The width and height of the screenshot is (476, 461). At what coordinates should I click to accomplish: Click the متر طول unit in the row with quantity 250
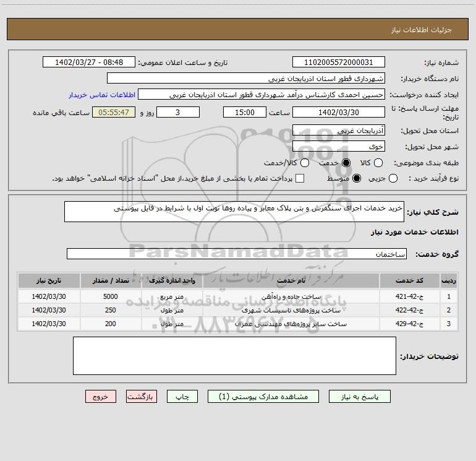(x=172, y=310)
